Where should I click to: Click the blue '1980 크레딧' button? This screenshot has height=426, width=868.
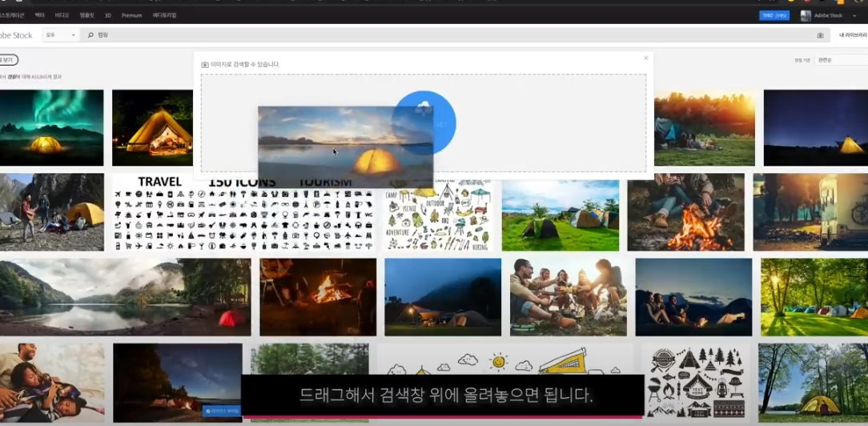click(x=774, y=15)
